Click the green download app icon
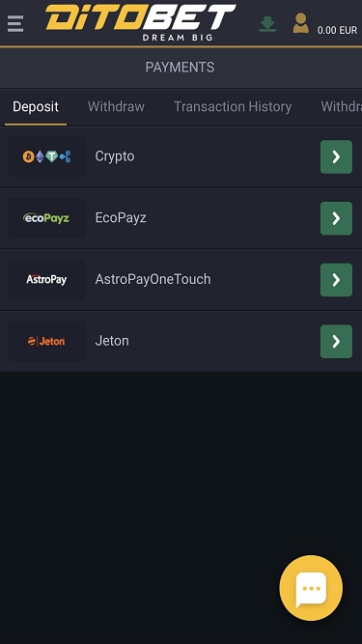This screenshot has width=362, height=644. tap(267, 24)
